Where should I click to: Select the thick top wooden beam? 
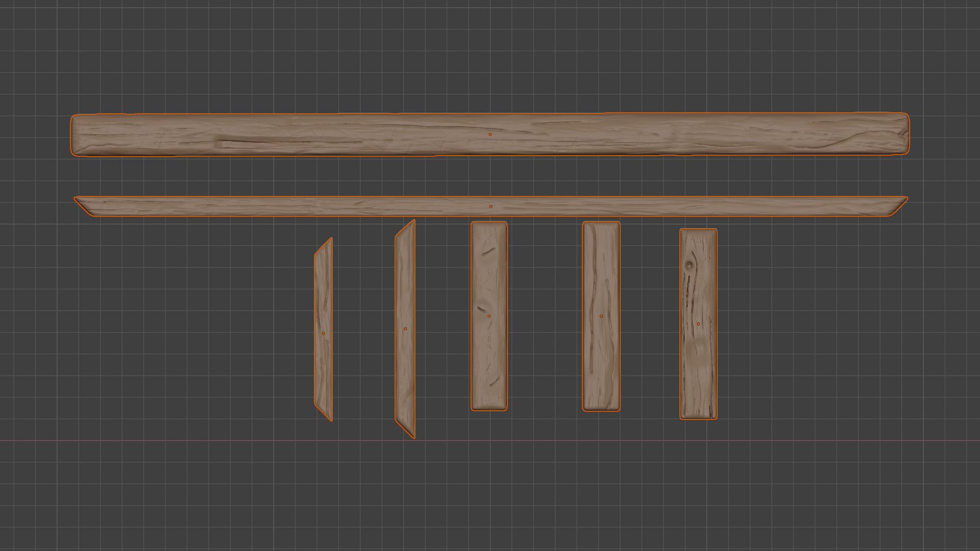click(x=306, y=134)
